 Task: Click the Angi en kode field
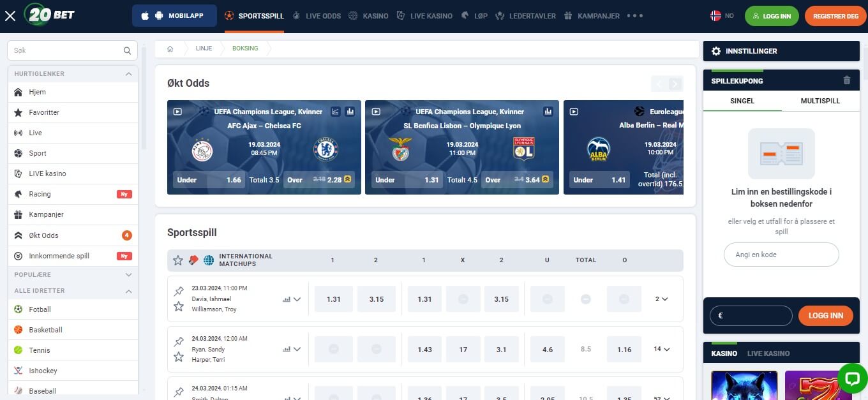coord(781,255)
